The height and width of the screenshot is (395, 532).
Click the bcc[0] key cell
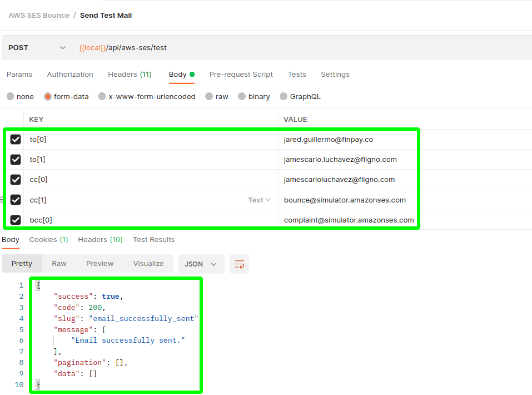(x=151, y=220)
